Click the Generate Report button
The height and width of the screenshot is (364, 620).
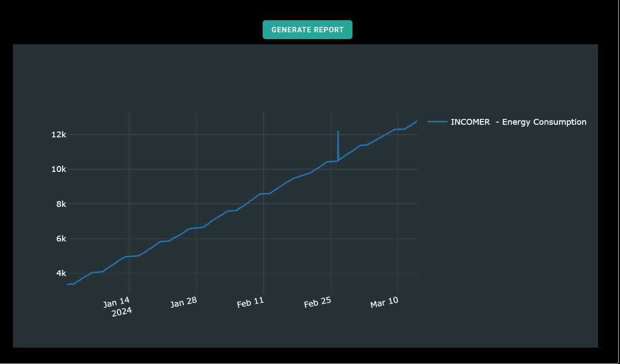[x=307, y=30]
